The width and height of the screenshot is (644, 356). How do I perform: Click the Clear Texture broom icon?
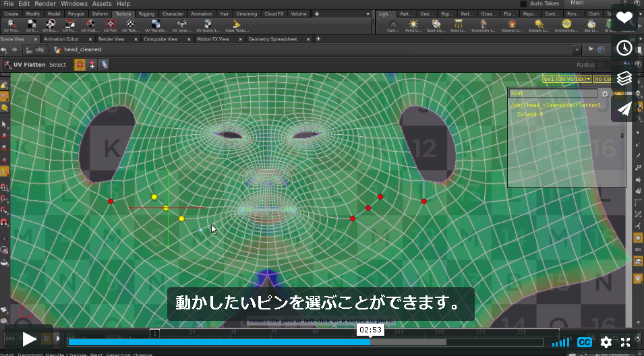(237, 26)
